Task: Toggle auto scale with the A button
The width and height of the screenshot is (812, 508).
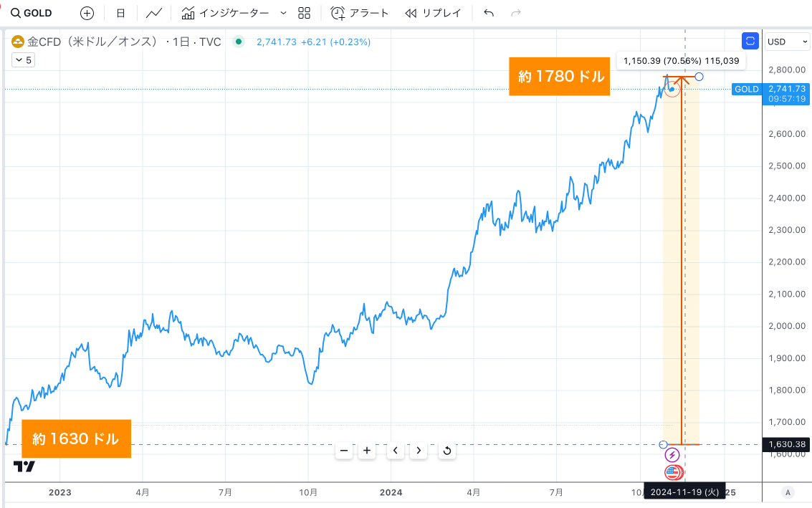Action: tap(787, 492)
